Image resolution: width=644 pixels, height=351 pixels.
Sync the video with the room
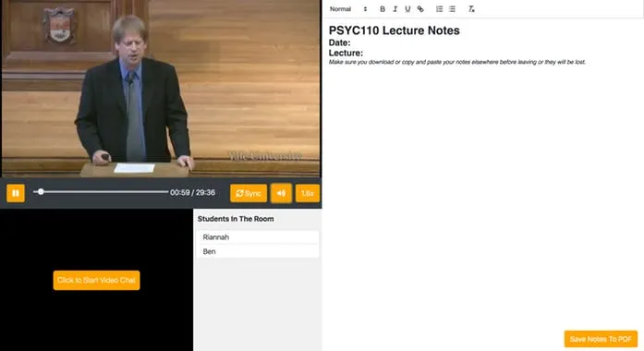point(249,193)
